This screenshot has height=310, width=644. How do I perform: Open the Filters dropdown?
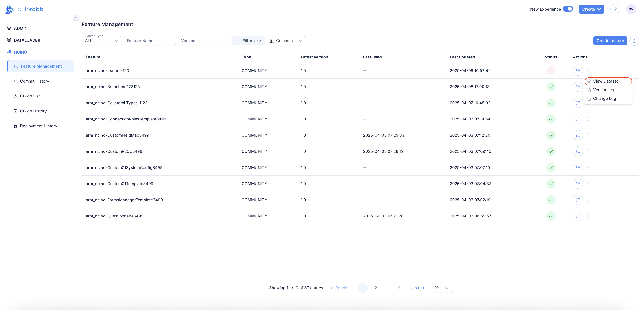tap(248, 41)
